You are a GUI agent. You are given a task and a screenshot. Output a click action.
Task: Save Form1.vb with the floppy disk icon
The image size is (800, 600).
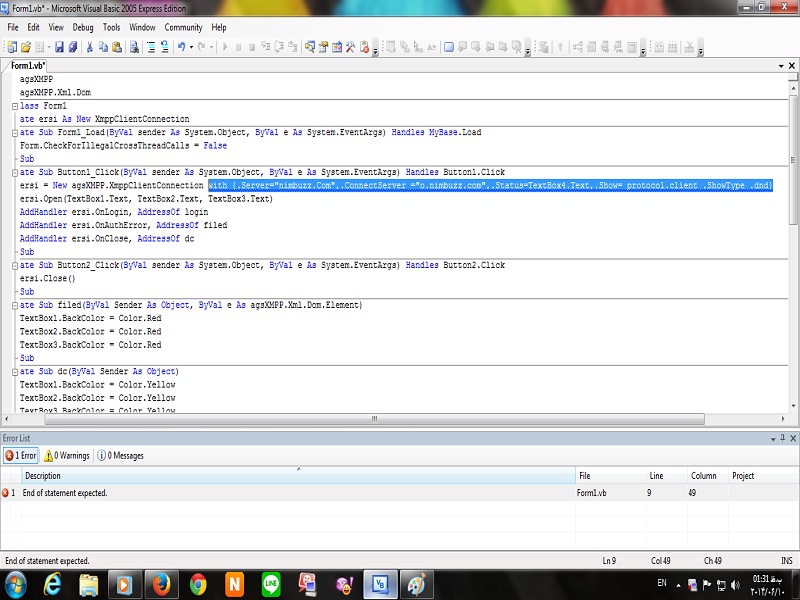[x=59, y=47]
